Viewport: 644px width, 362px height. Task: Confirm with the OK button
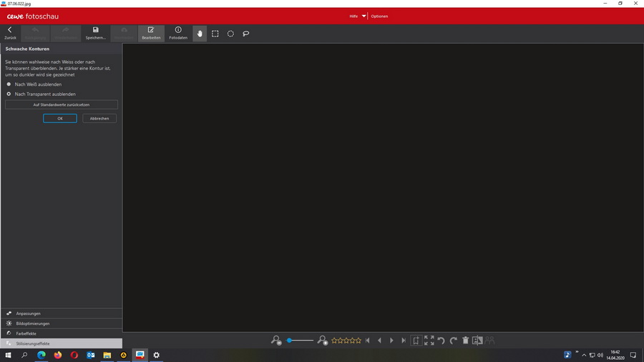point(60,118)
